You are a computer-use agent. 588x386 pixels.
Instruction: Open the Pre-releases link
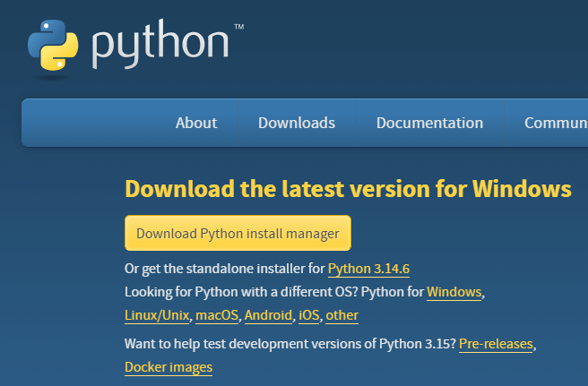[x=496, y=344]
